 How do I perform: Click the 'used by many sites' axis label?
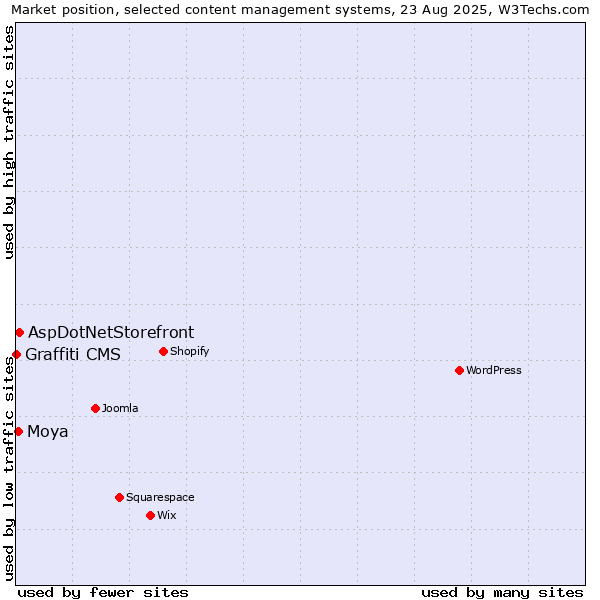[x=502, y=593]
